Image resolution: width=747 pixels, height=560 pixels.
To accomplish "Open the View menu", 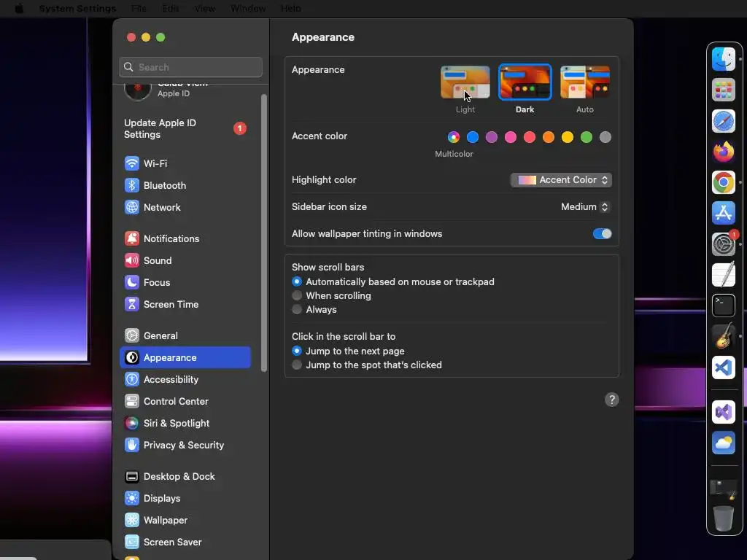I will coord(204,9).
